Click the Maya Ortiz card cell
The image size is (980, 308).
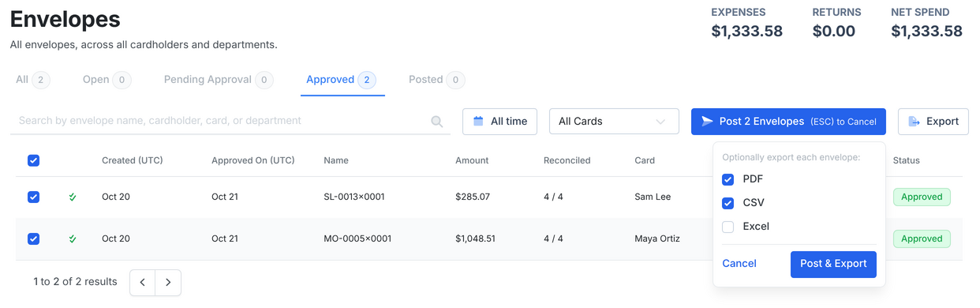(x=657, y=239)
